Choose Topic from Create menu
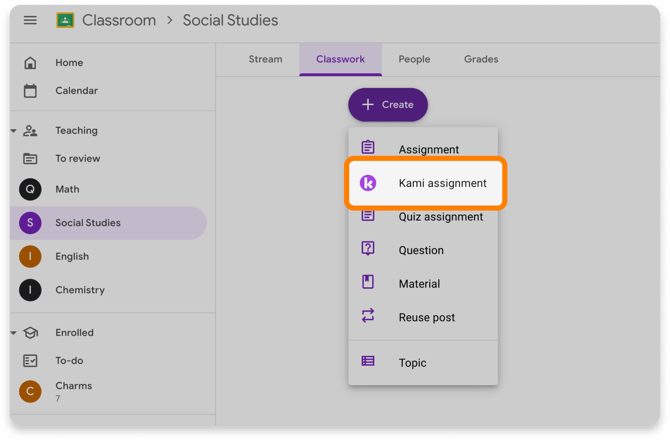Image resolution: width=670 pixels, height=440 pixels. tap(423, 363)
